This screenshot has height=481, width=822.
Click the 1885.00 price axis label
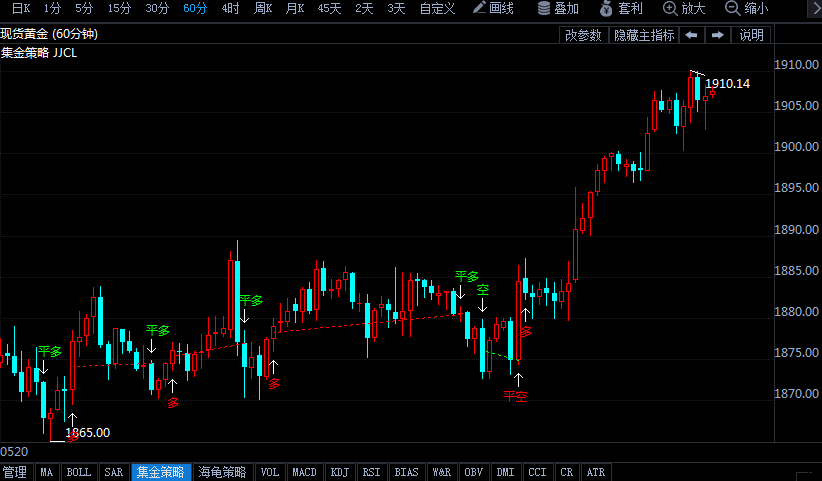point(796,271)
